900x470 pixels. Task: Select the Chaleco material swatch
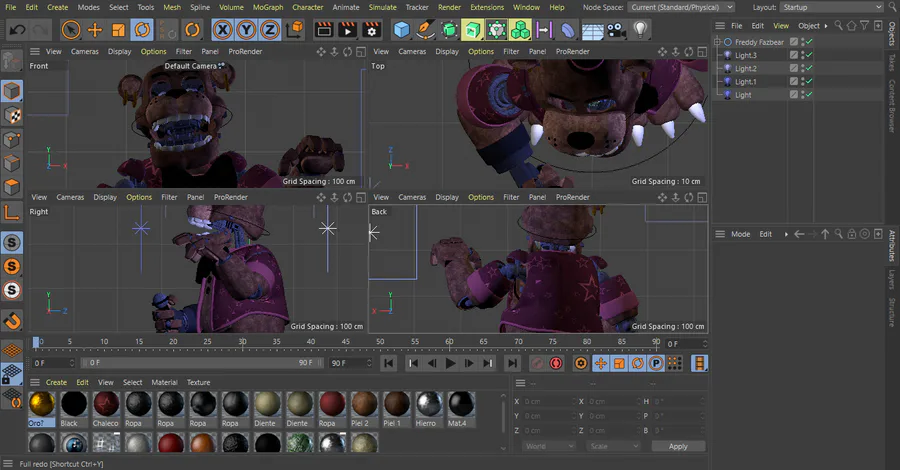point(106,408)
